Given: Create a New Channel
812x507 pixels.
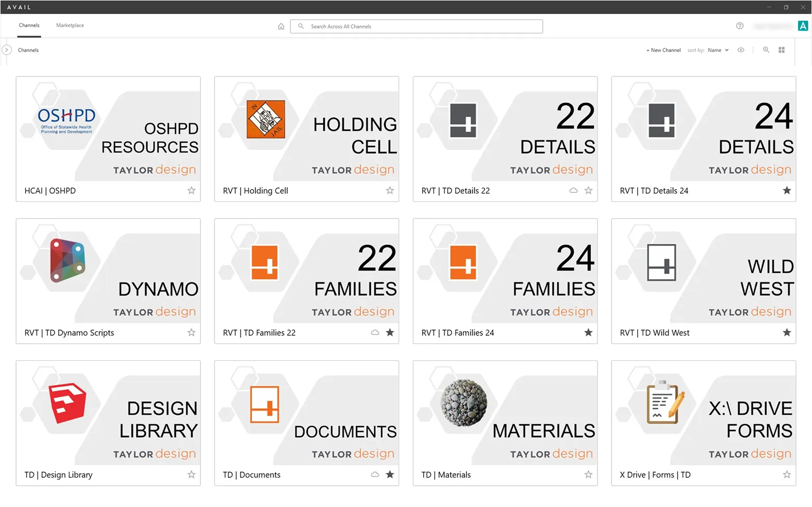Looking at the screenshot, I should 664,50.
